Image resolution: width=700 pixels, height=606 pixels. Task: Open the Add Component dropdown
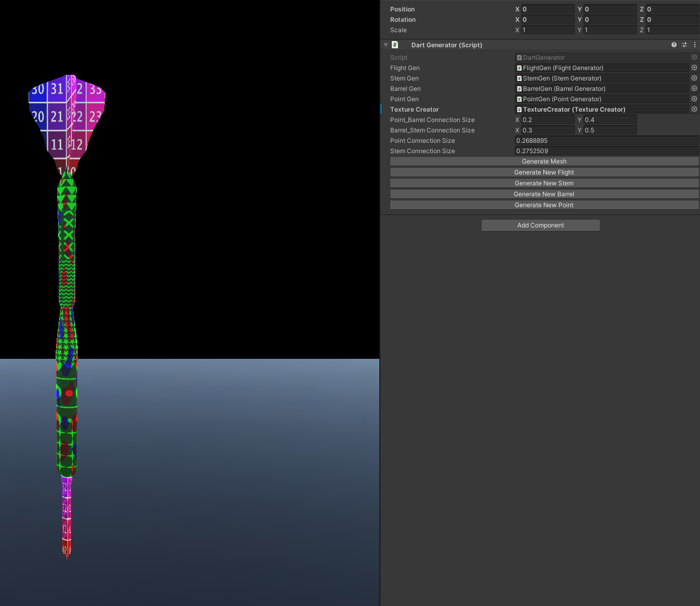click(x=540, y=225)
